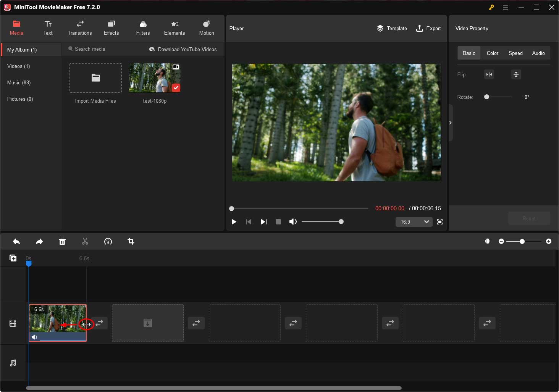Click the timeline zoom out minus icon
559x392 pixels.
501,241
